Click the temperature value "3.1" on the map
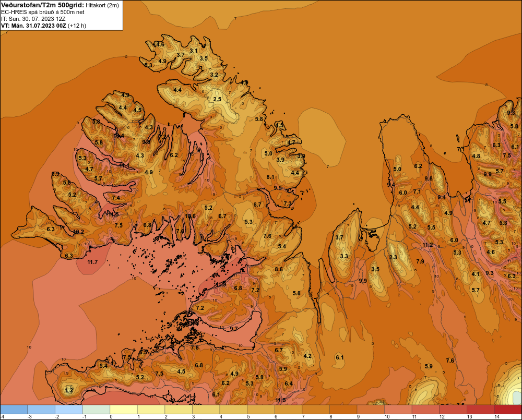Screen dimensions: 522x420 click(194, 51)
